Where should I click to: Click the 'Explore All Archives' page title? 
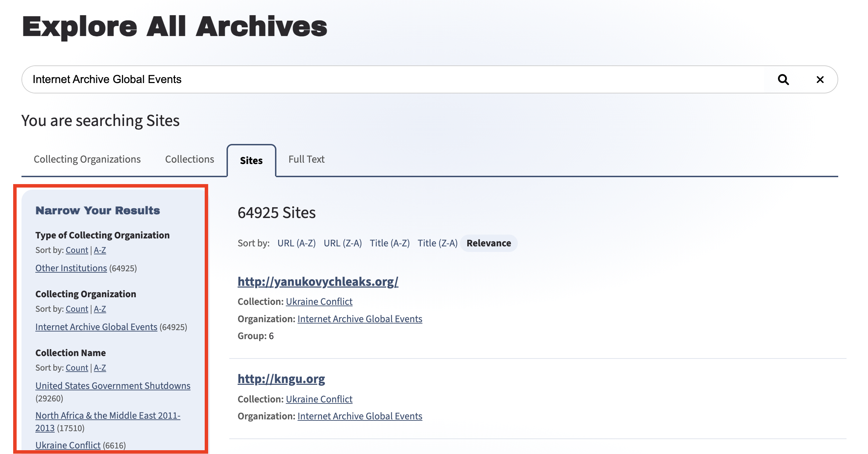point(175,27)
